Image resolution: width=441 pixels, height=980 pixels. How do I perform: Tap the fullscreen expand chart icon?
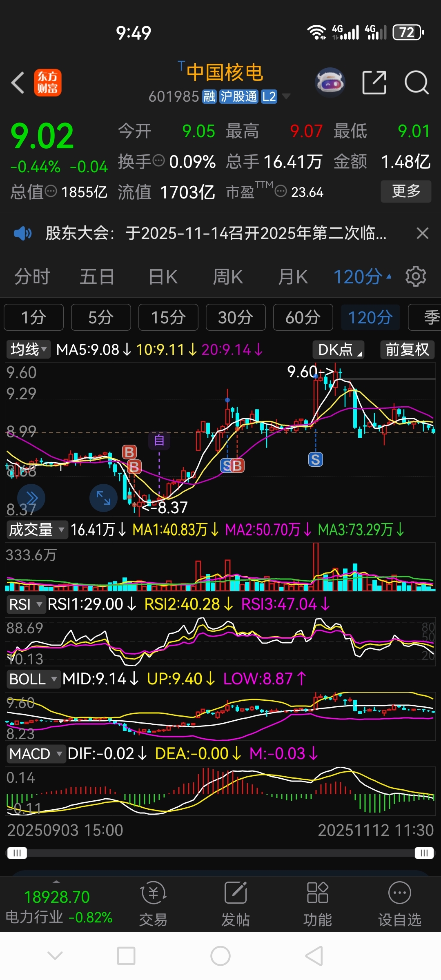[103, 498]
